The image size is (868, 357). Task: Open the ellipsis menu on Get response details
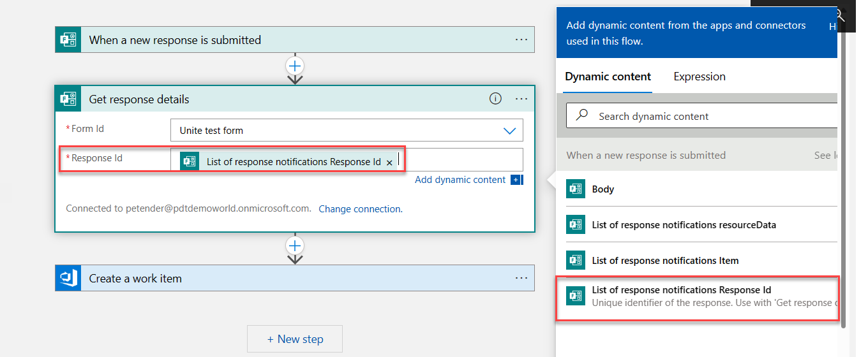click(521, 99)
